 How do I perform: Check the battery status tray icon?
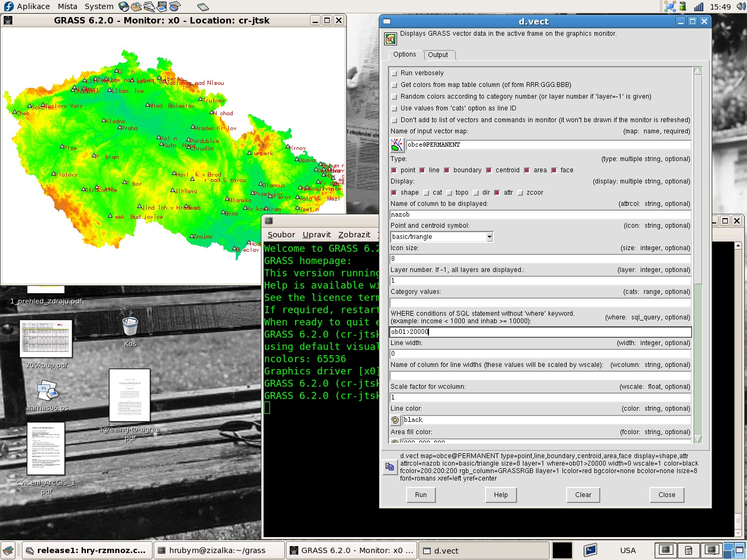tap(683, 6)
